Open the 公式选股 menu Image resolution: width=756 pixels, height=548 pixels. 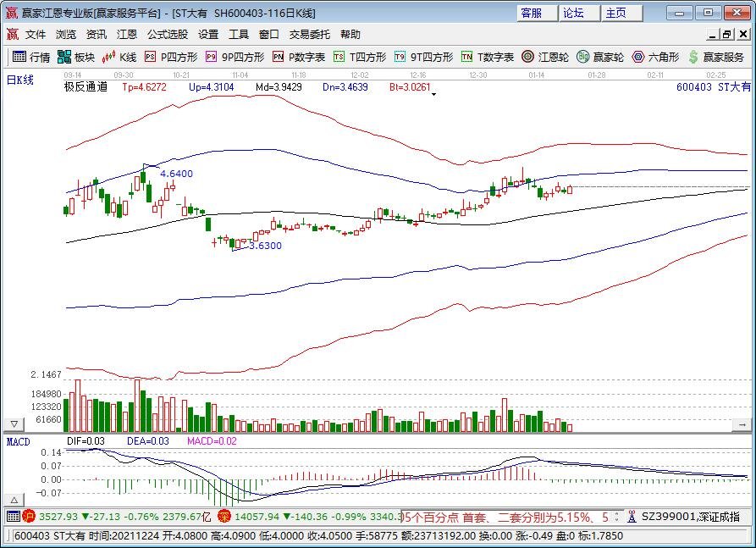pos(168,34)
